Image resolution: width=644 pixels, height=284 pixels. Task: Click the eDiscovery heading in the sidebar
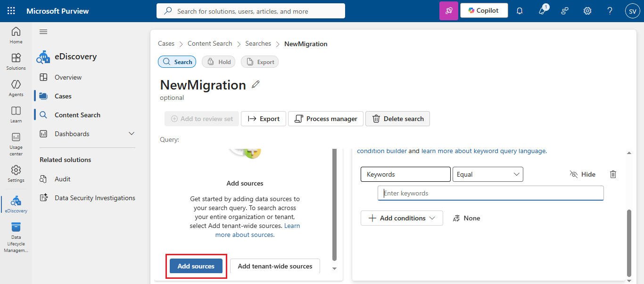(x=75, y=57)
